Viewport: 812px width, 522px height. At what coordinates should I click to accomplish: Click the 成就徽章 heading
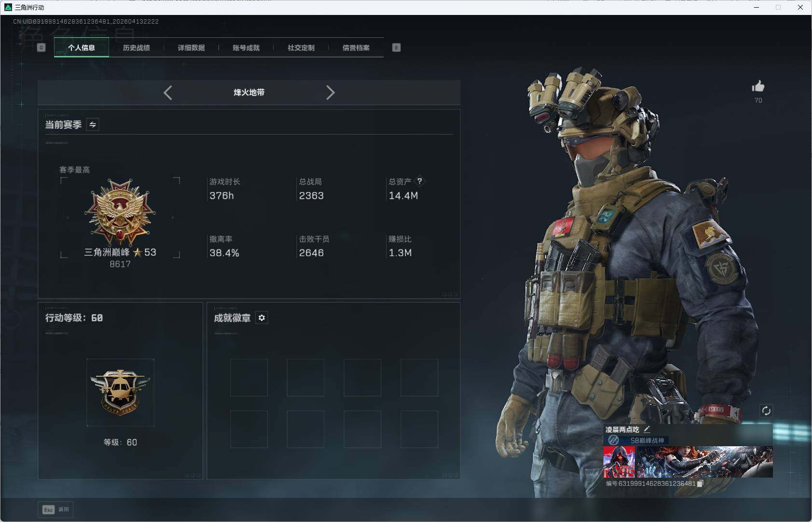pos(232,318)
